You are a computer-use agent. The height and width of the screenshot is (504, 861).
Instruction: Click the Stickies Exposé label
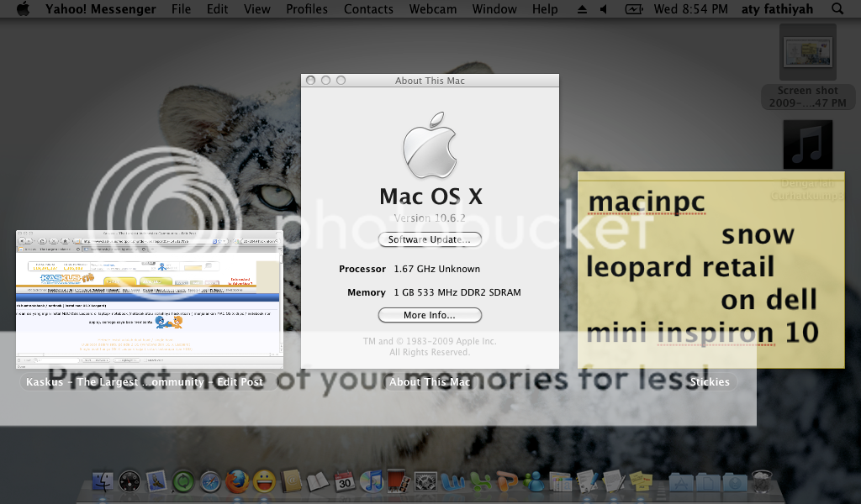pyautogui.click(x=710, y=381)
